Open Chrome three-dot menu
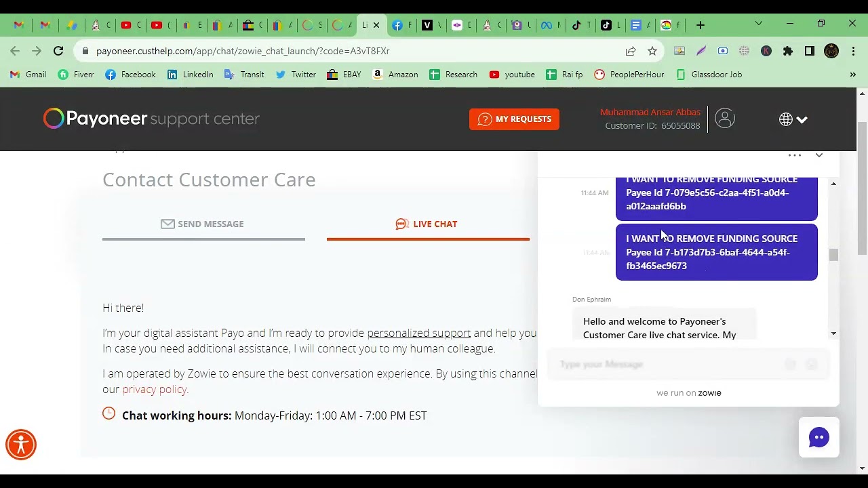 pyautogui.click(x=853, y=51)
